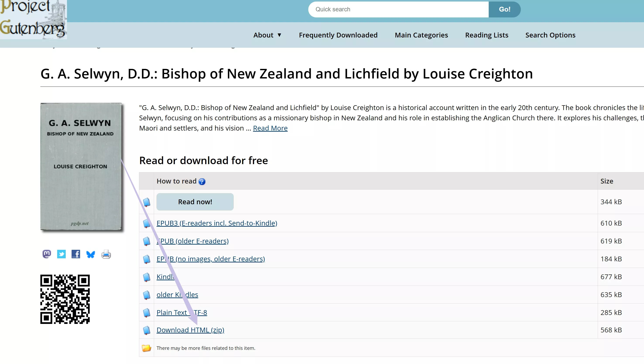This screenshot has width=644, height=364.
Task: Download the EPUB3 Send-to-Kindle version
Action: pyautogui.click(x=217, y=223)
